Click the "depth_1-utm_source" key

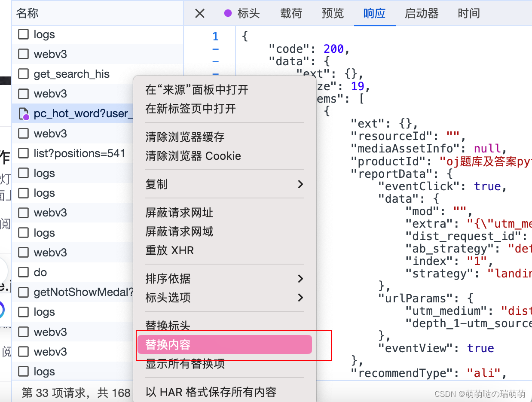[x=469, y=323]
